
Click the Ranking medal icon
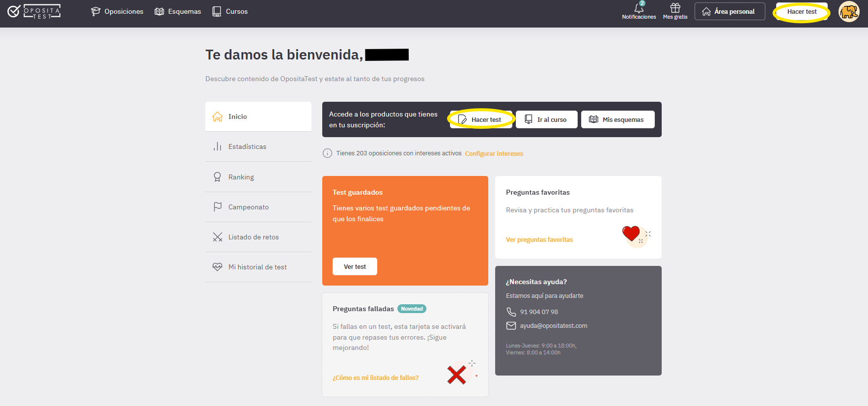pos(217,177)
